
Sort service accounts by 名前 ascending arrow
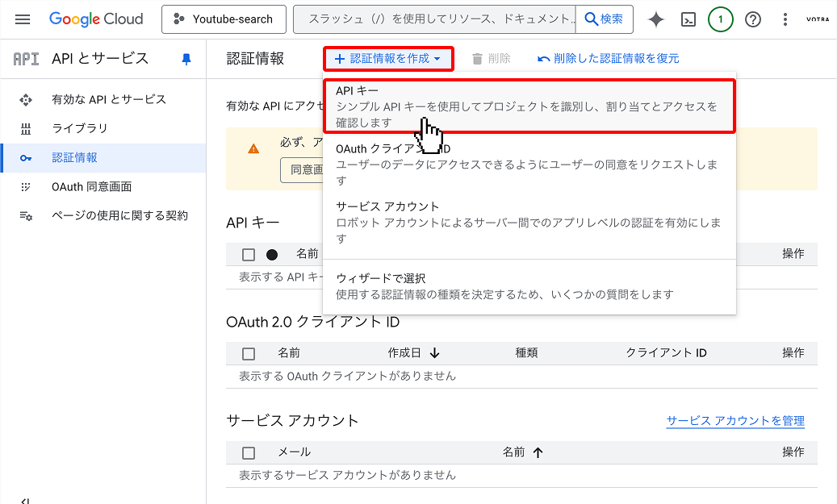[538, 452]
